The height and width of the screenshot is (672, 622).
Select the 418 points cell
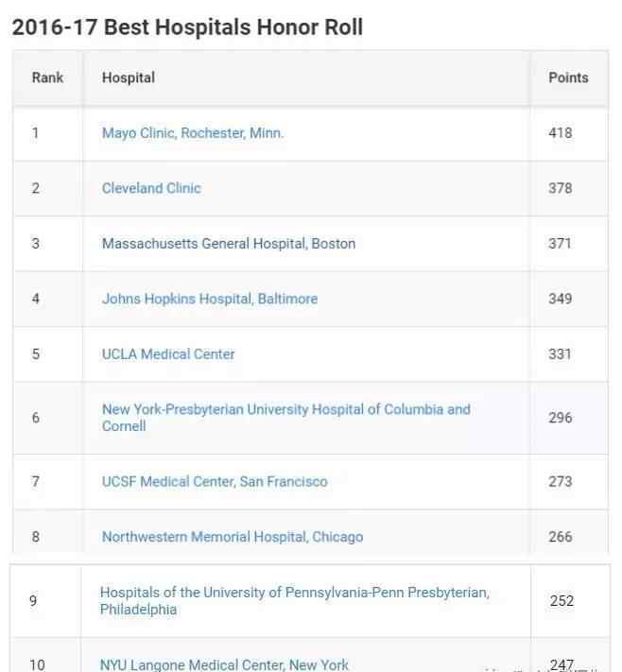(x=560, y=133)
